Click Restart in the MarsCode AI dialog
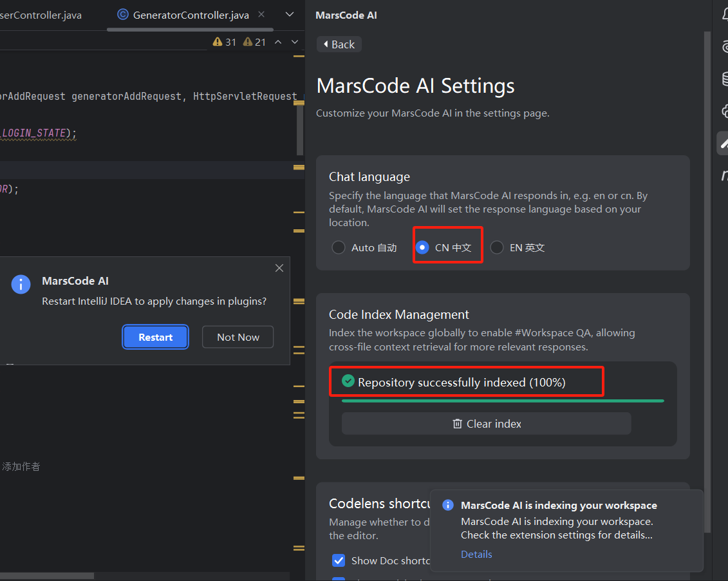Screen dimensions: 728x581 click(156, 337)
